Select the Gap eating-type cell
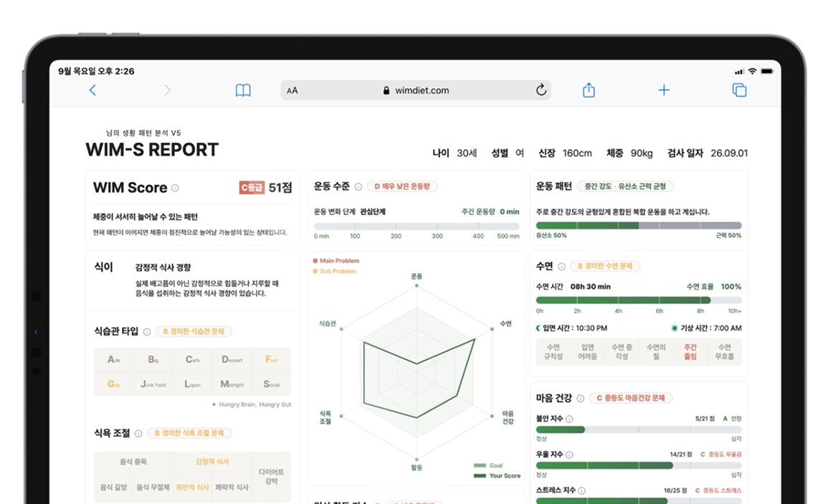This screenshot has width=833, height=504. 114,384
